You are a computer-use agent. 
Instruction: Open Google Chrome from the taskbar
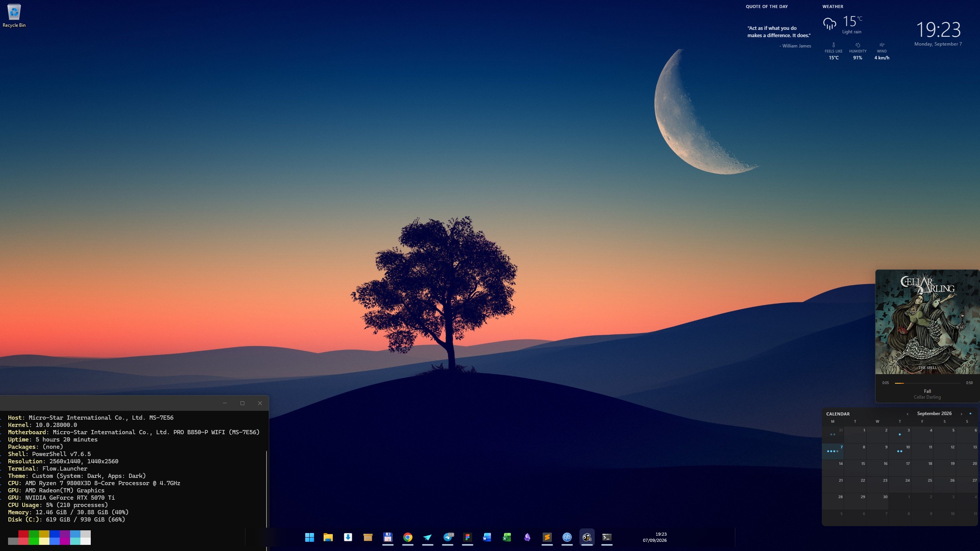click(407, 537)
